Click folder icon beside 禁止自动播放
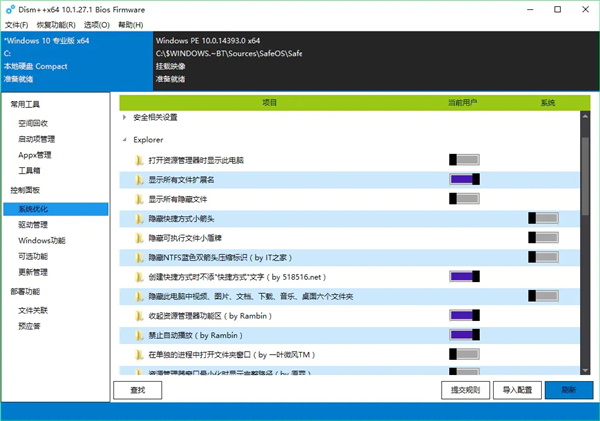 click(140, 334)
